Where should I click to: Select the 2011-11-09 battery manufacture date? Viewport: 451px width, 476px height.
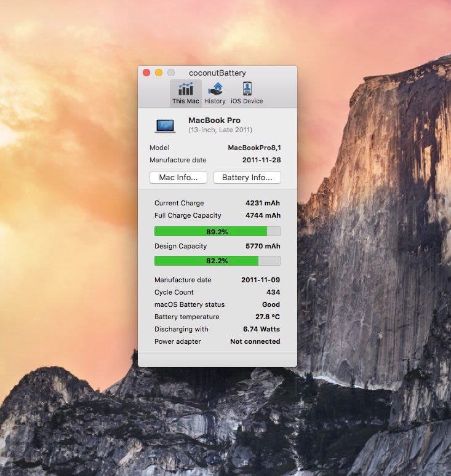tap(261, 280)
